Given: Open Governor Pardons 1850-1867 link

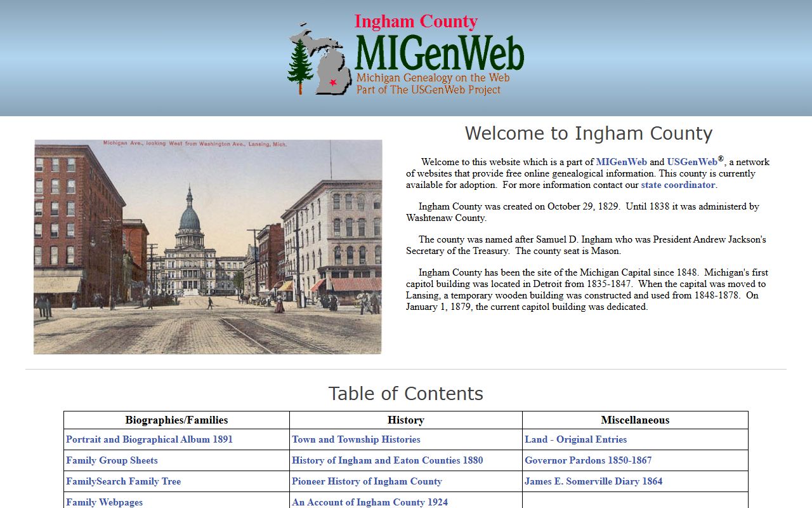Looking at the screenshot, I should pos(588,460).
